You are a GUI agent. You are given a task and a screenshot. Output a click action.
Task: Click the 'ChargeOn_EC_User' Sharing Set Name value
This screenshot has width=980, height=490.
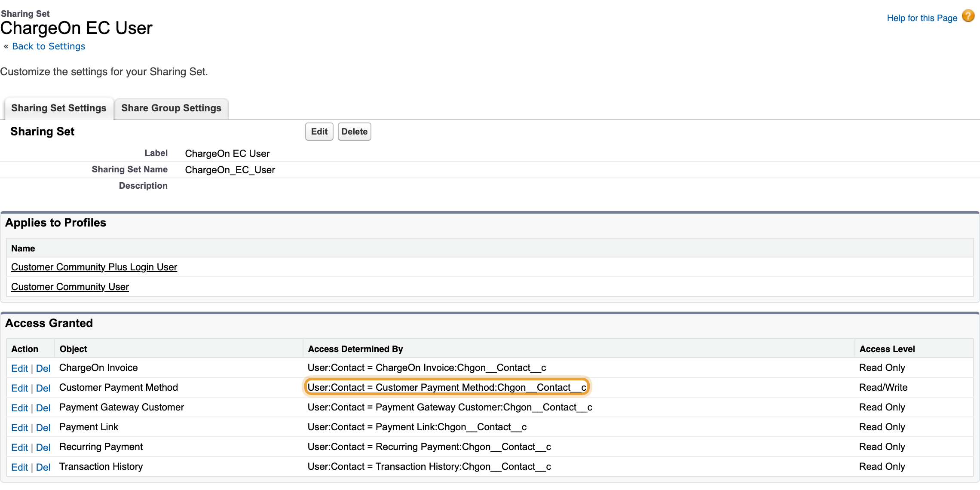[x=230, y=170]
